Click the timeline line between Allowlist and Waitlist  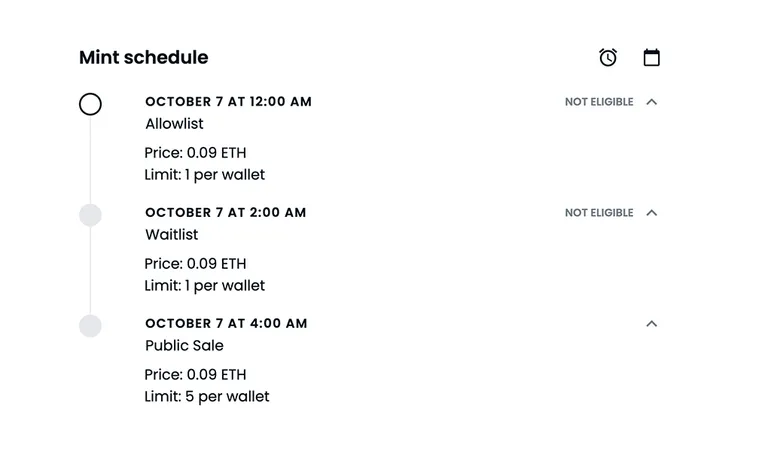[90, 160]
